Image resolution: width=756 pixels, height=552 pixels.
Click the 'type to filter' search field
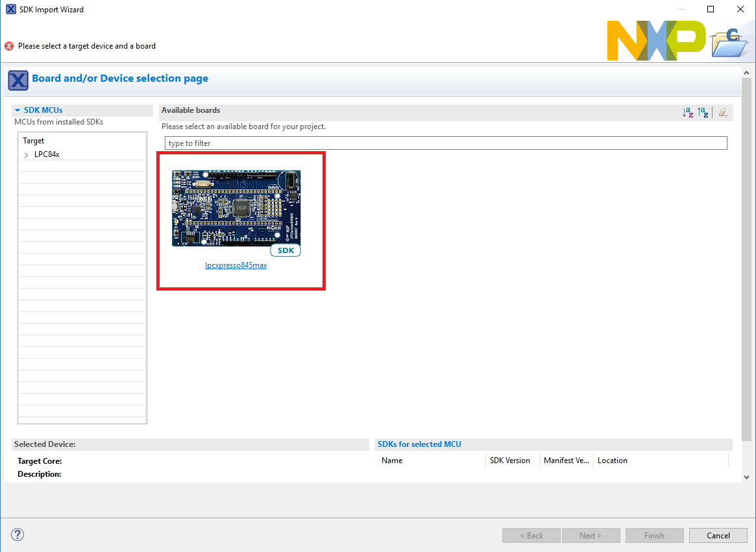(x=445, y=143)
